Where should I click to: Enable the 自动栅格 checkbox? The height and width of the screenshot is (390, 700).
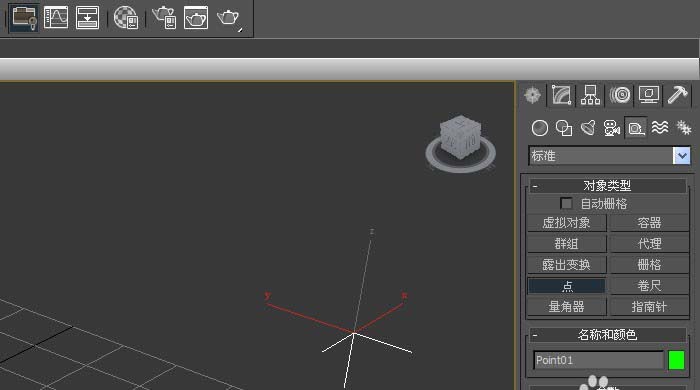[566, 203]
